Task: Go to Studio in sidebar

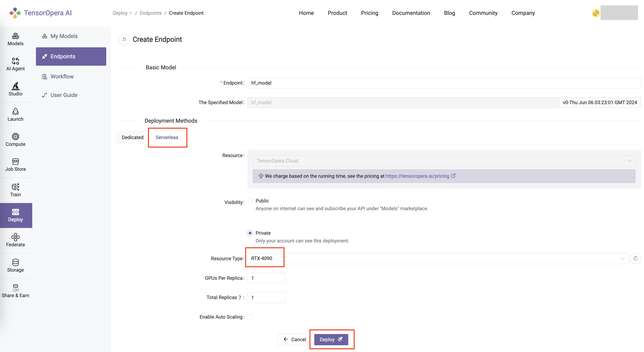Action: click(x=15, y=89)
